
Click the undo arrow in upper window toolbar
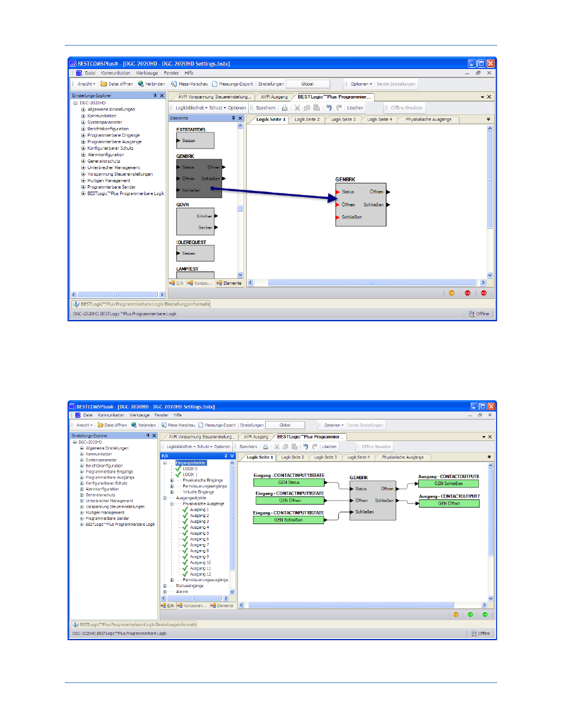pyautogui.click(x=329, y=108)
